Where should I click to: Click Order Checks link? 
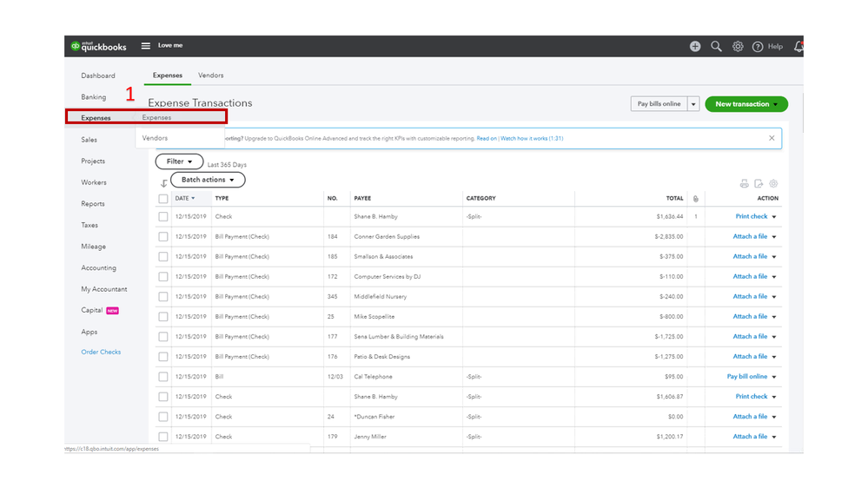pyautogui.click(x=101, y=352)
